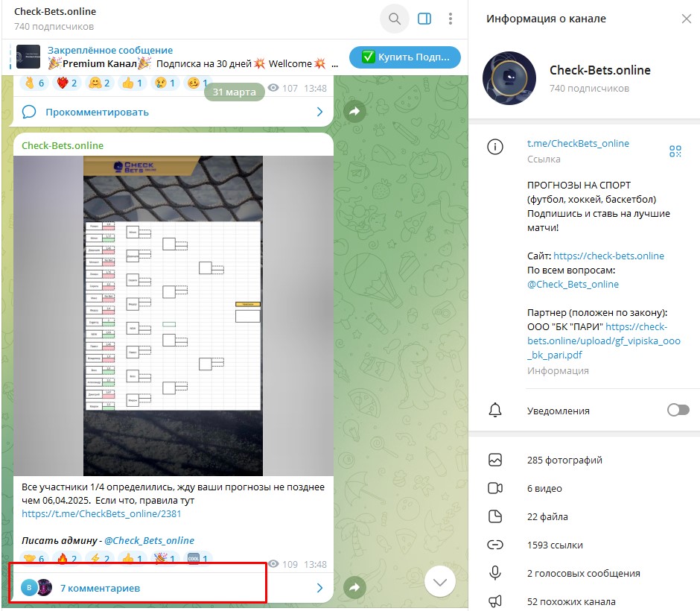This screenshot has width=700, height=611.
Task: Toggle the side panel layout icon
Action: pyautogui.click(x=424, y=19)
